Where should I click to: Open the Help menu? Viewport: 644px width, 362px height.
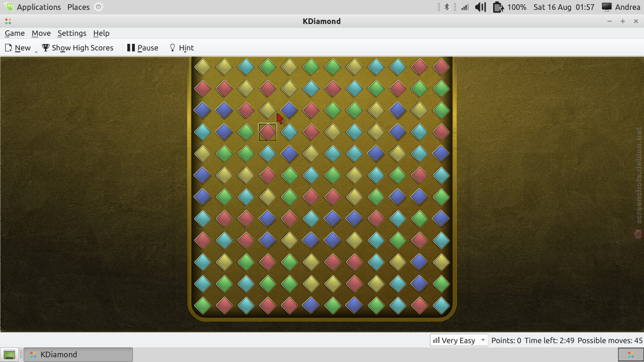point(101,33)
